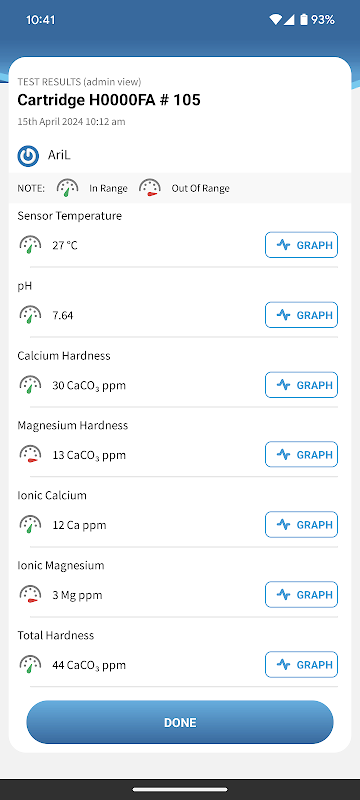Image resolution: width=360 pixels, height=800 pixels.
Task: Tap the Out Of Range legend gauge icon
Action: pos(150,187)
